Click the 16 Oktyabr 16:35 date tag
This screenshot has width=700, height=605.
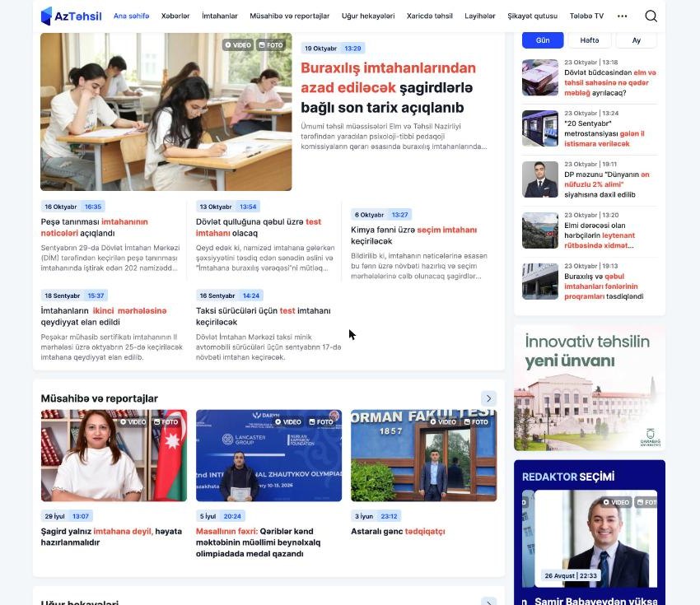pyautogui.click(x=72, y=207)
